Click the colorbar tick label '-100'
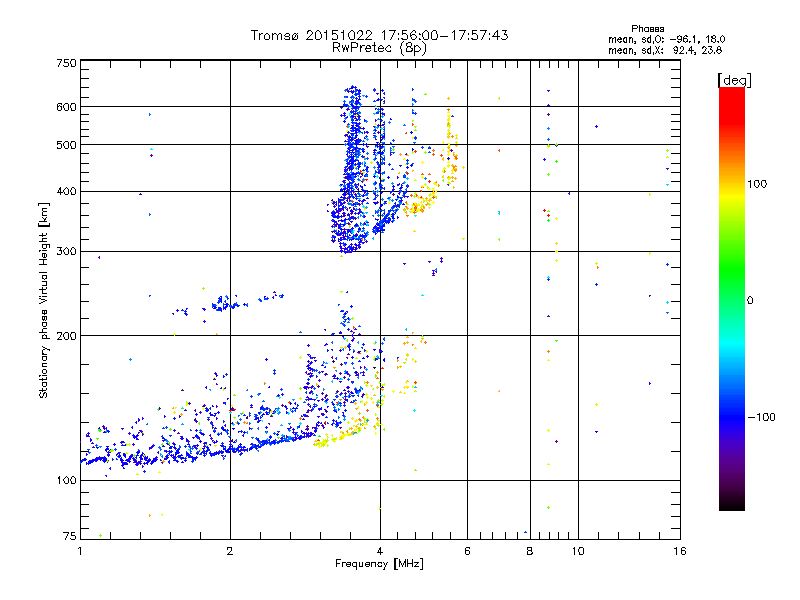 (761, 417)
